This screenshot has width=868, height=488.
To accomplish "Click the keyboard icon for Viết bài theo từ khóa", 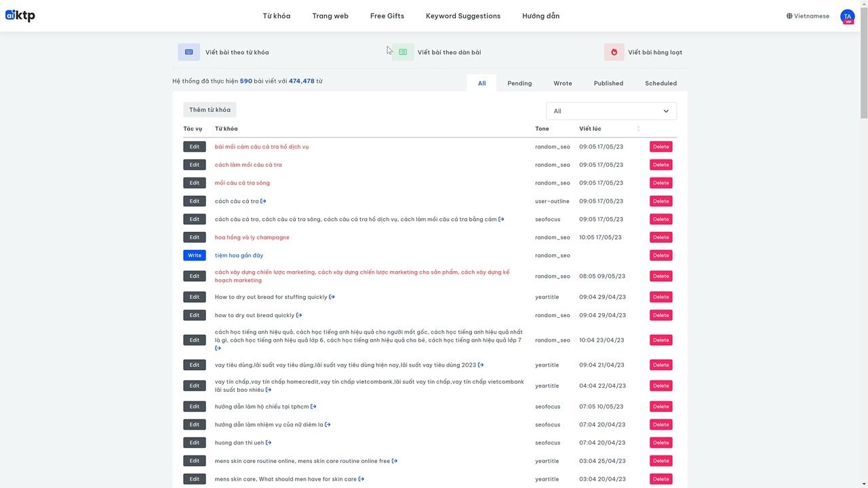I will (189, 52).
